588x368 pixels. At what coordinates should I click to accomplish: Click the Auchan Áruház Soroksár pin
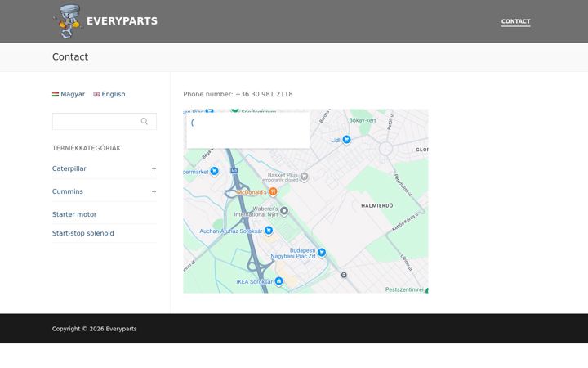tap(269, 230)
